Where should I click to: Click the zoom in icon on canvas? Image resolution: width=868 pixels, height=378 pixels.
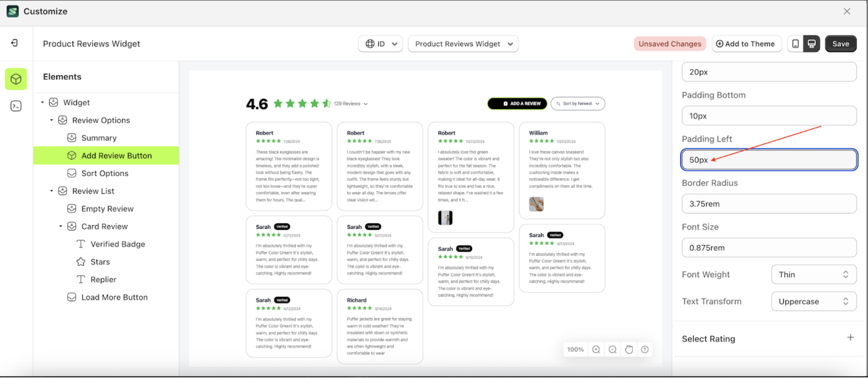[596, 349]
